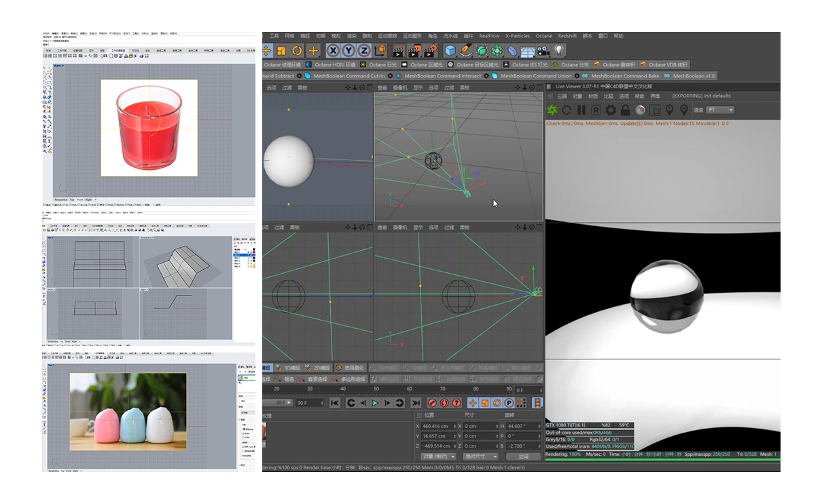Add a Cube primitive object
The width and height of the screenshot is (822, 504).
pyautogui.click(x=450, y=50)
